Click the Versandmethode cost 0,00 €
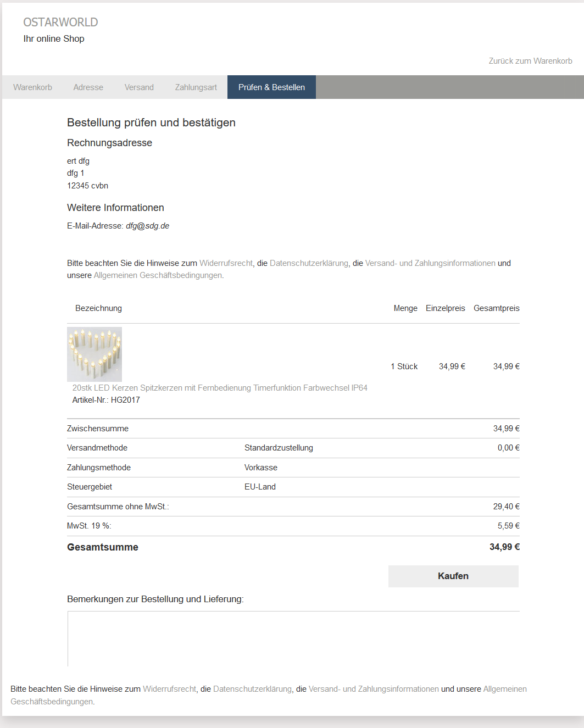Viewport: 584px width, 728px height. 508,448
